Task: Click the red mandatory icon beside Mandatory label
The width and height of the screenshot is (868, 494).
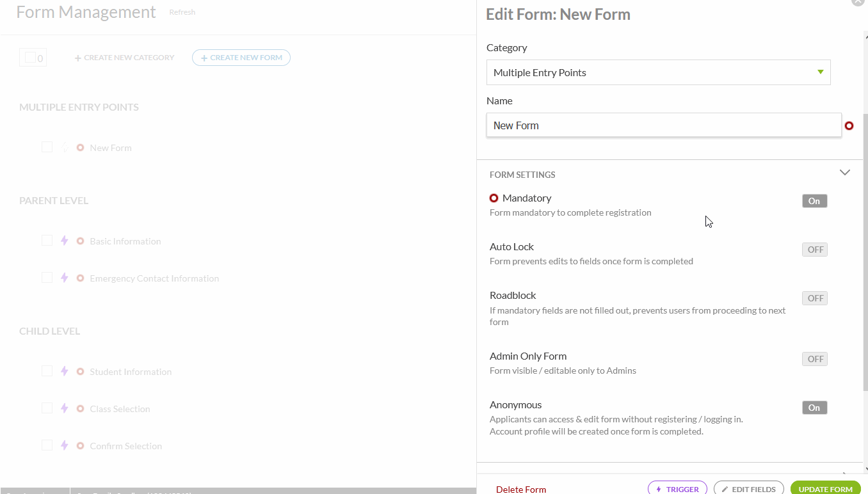Action: (x=494, y=198)
